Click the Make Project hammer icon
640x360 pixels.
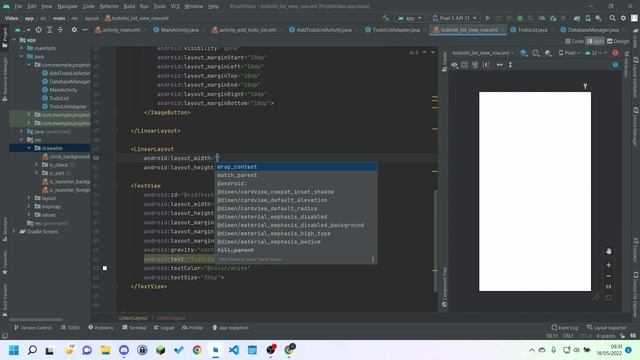[x=386, y=18]
